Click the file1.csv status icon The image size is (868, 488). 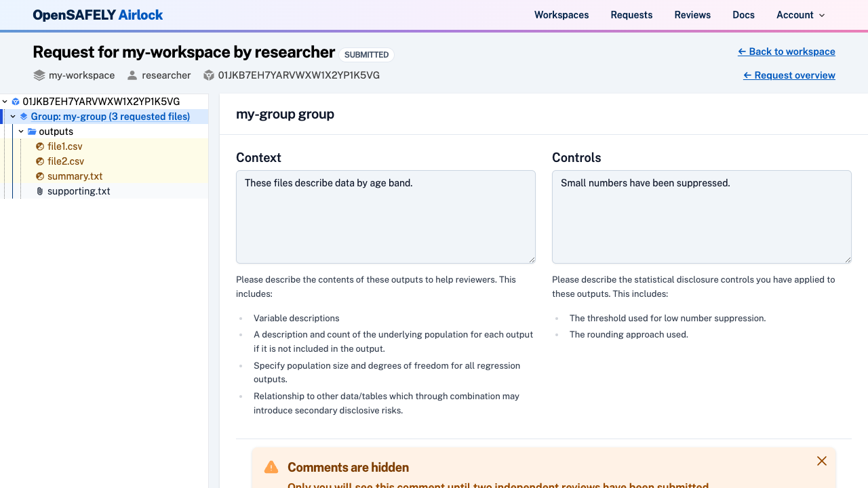(x=40, y=146)
